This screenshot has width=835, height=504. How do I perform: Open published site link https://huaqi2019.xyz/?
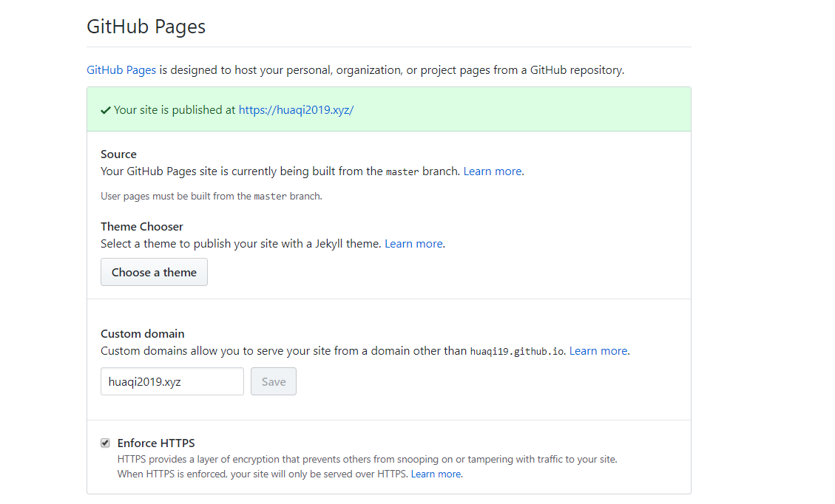pyautogui.click(x=296, y=110)
